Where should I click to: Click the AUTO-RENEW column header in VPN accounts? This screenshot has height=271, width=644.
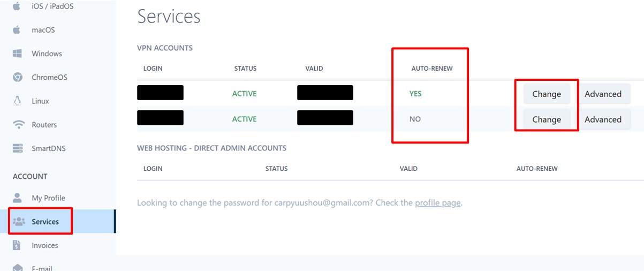pos(431,69)
